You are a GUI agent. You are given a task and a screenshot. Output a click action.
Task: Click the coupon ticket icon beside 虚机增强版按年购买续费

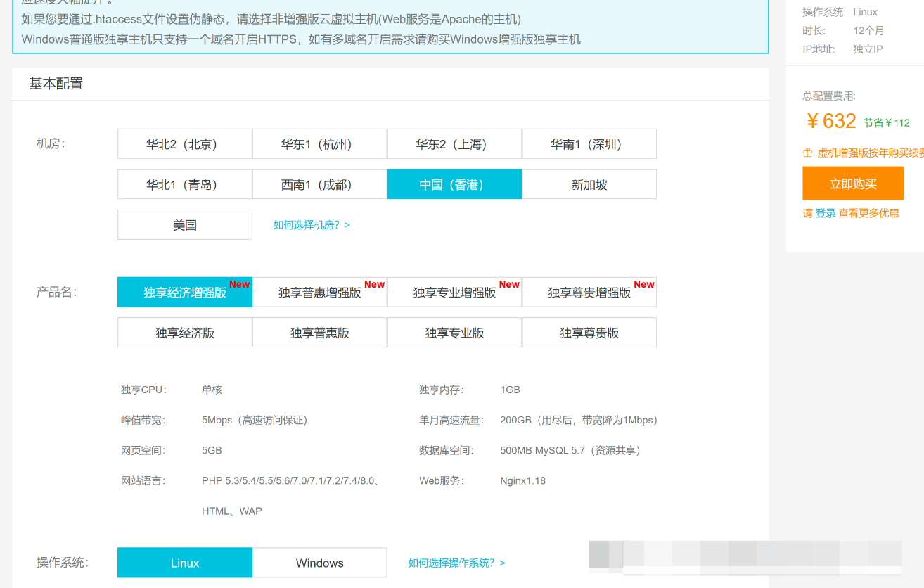(x=807, y=152)
